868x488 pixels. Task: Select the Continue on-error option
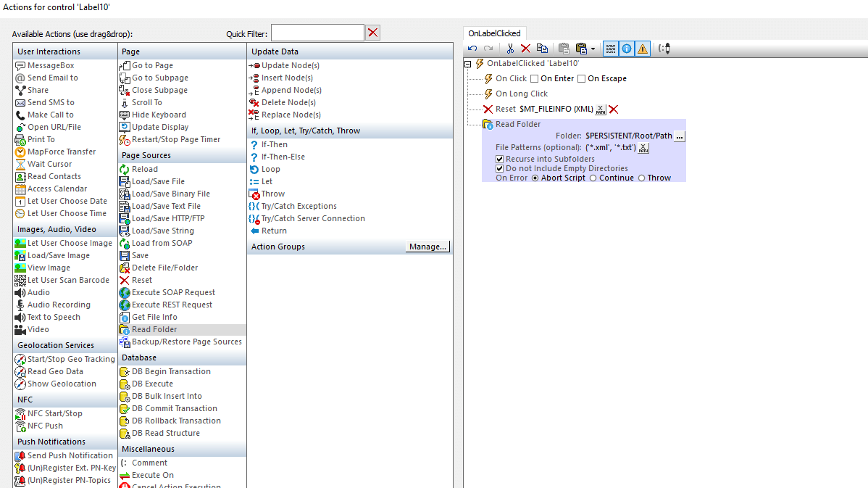(593, 178)
